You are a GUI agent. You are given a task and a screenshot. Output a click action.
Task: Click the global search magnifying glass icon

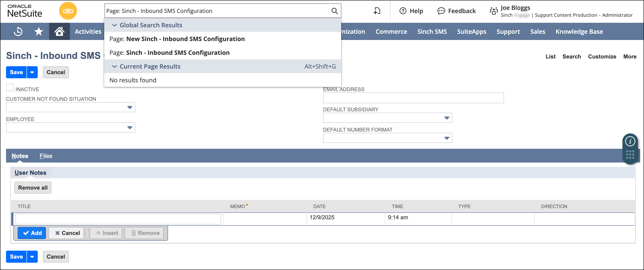pos(334,11)
